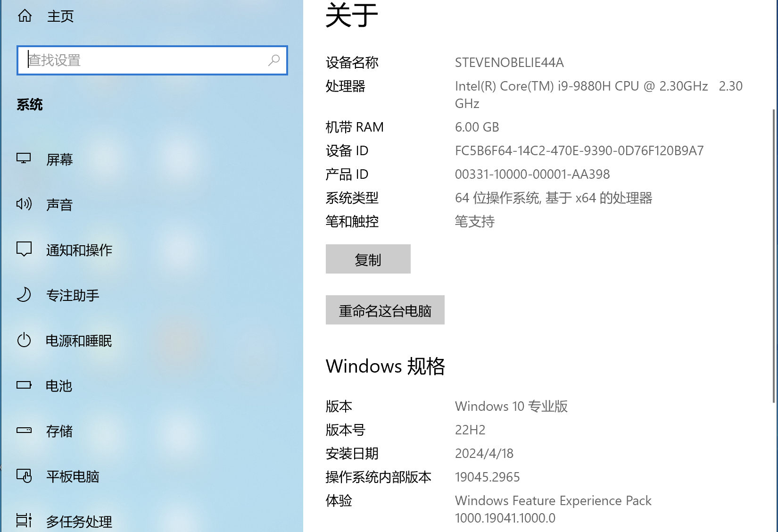778x532 pixels.
Task: Open Display settings via monitor icon
Action: click(24, 158)
